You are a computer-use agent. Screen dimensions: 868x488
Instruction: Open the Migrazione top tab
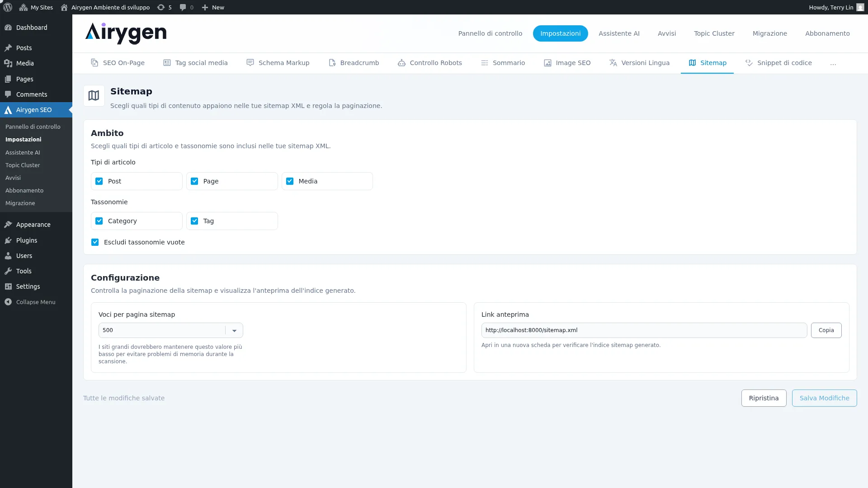(x=770, y=33)
